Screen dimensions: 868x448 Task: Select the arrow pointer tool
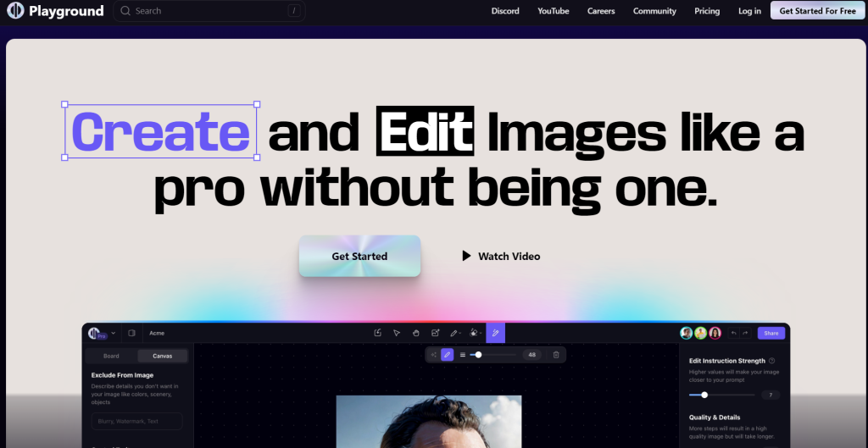[397, 333]
